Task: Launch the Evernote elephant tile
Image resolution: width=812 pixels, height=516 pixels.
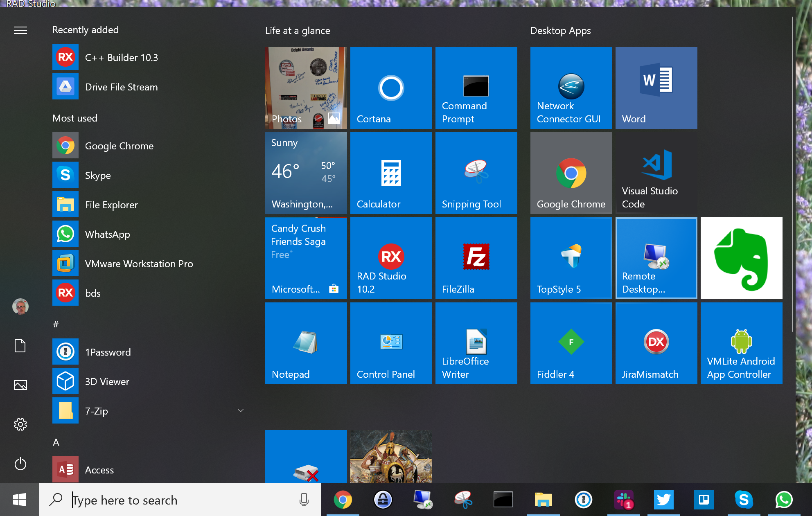Action: 741,258
